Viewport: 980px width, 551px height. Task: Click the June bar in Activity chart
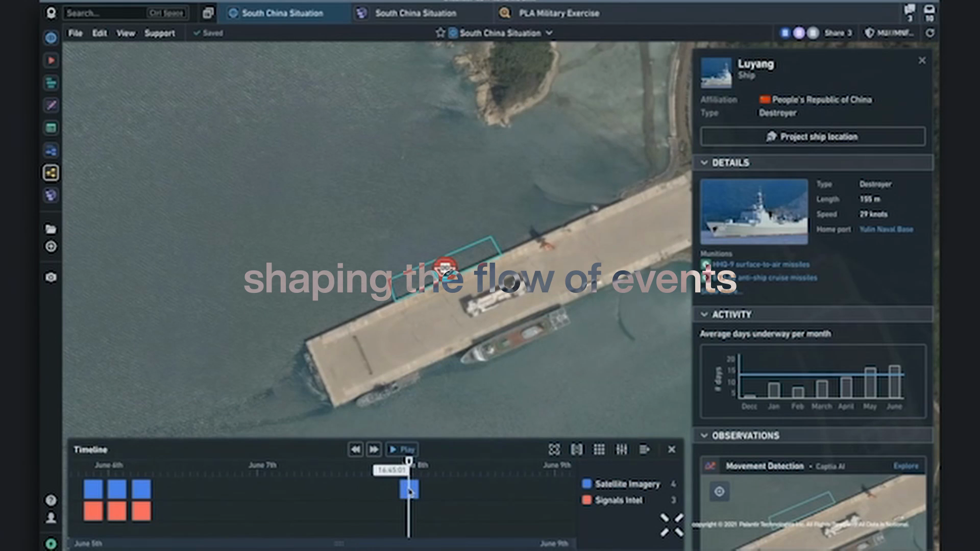(x=894, y=382)
